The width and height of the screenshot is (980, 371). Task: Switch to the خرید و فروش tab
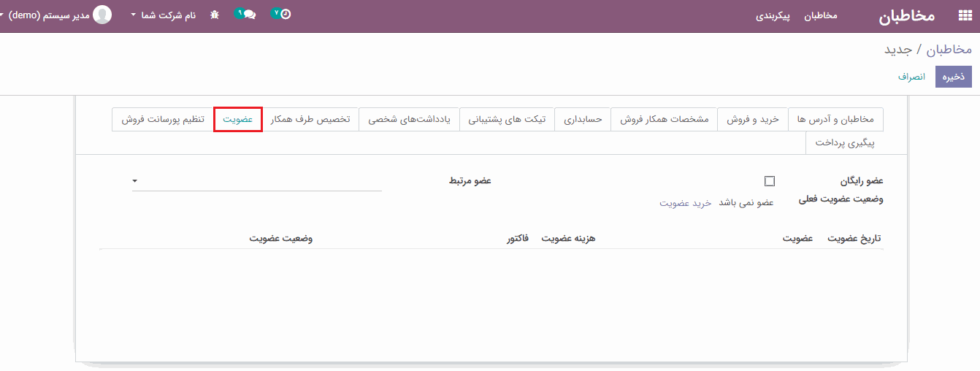[x=753, y=119]
